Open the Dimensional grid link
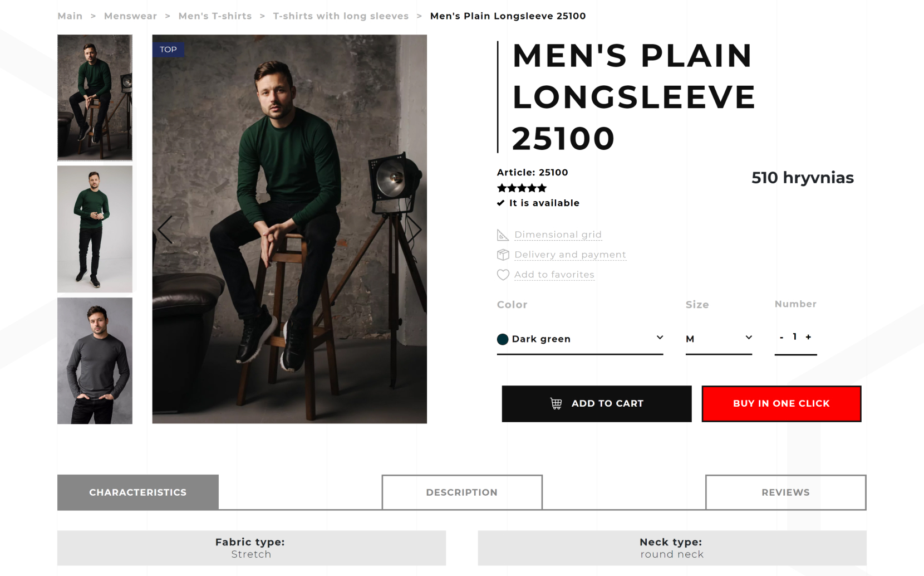 [x=558, y=235]
